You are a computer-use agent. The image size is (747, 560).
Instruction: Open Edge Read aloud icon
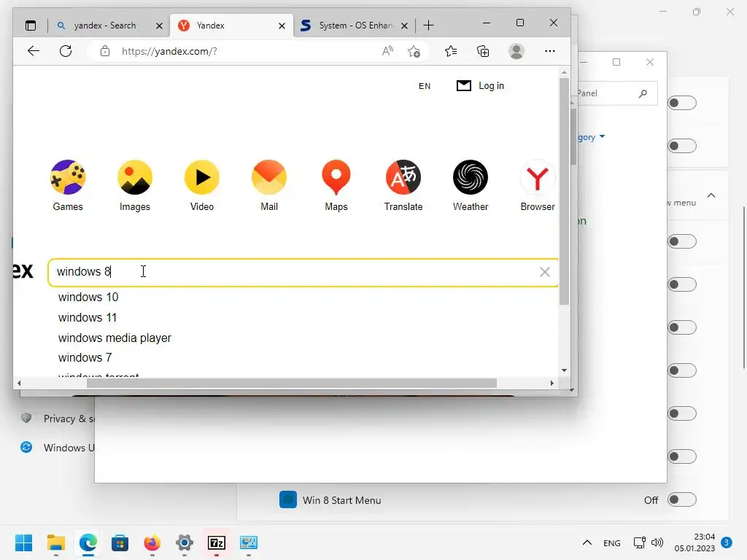pos(388,51)
